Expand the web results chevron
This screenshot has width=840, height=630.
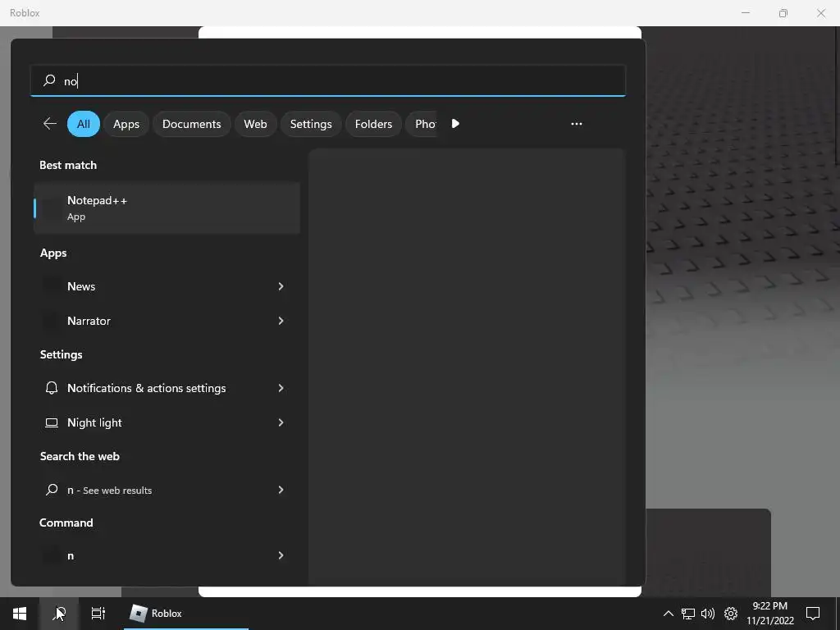click(281, 490)
